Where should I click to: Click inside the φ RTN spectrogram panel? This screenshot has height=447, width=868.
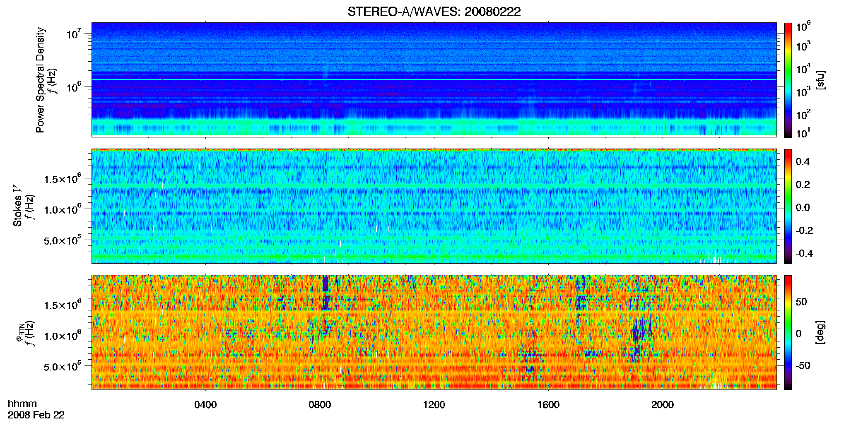[434, 332]
